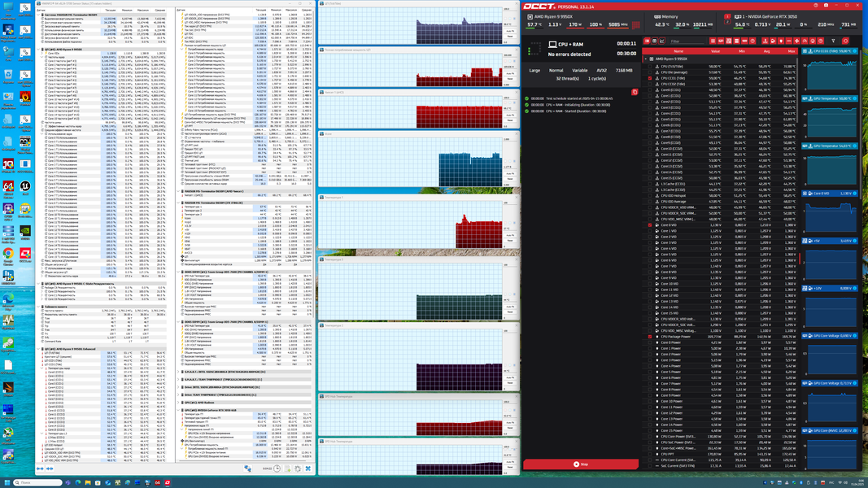Viewport: 868px width, 488px height.
Task: Copy the OCCT test log entries
Action: 635,92
